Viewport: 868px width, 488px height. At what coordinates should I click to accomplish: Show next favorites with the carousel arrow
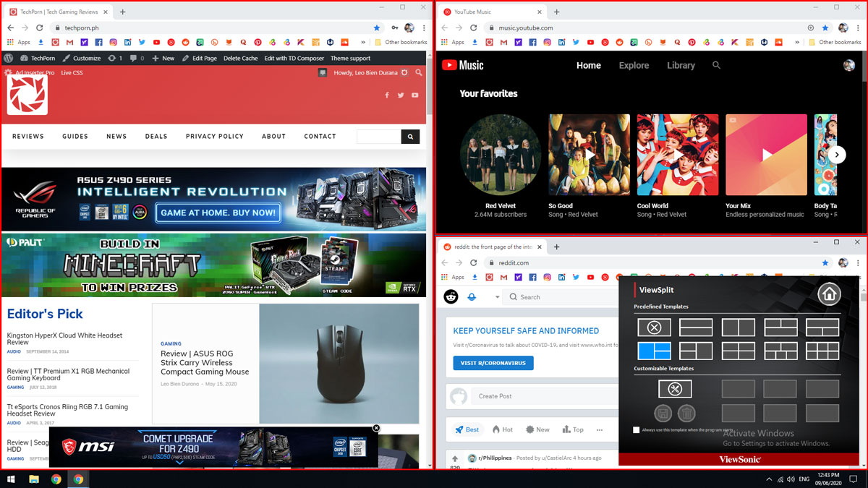837,154
